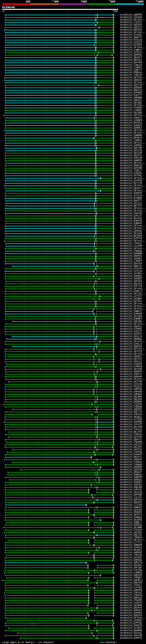Image resolution: width=146 pixels, height=644 pixels.
Task: Open hit UniRef100_Q6IQB1
Action: [x=131, y=103]
